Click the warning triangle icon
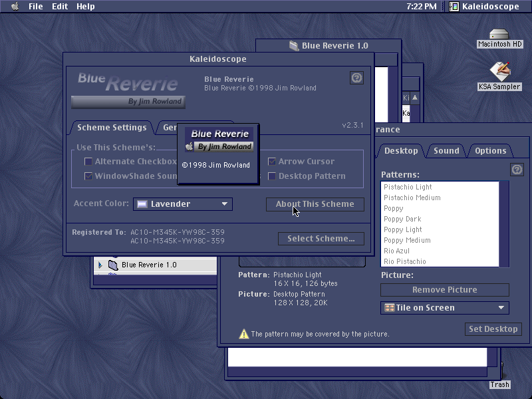Image resolution: width=532 pixels, height=399 pixels. [243, 334]
